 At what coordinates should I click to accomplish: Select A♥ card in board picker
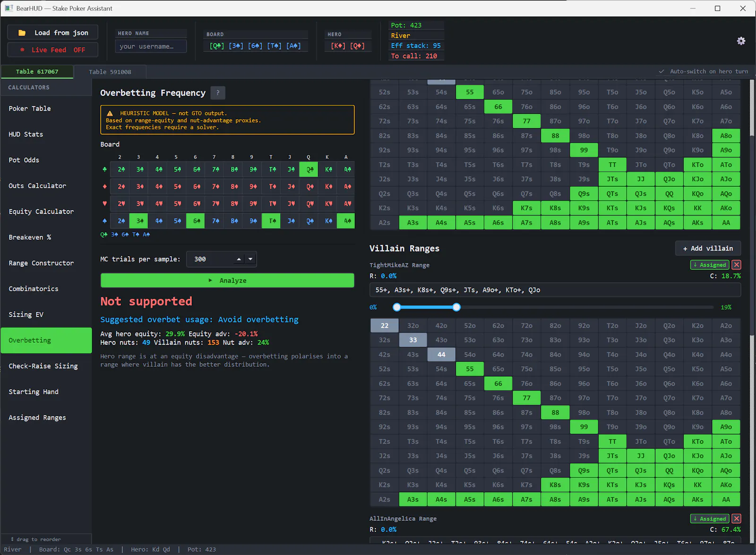point(346,204)
